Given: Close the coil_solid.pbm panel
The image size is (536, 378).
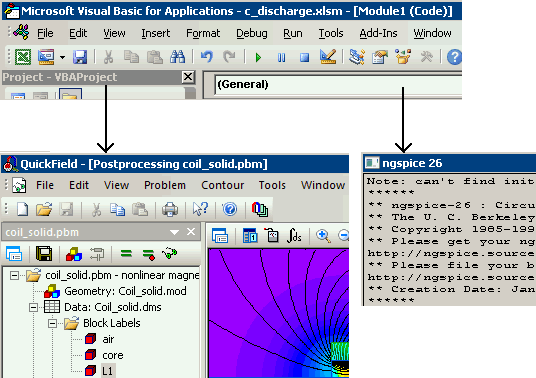Looking at the screenshot, I should point(191,232).
